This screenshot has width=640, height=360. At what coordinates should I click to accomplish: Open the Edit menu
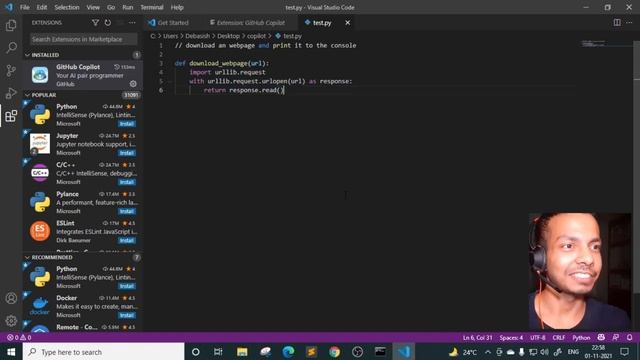(42, 7)
